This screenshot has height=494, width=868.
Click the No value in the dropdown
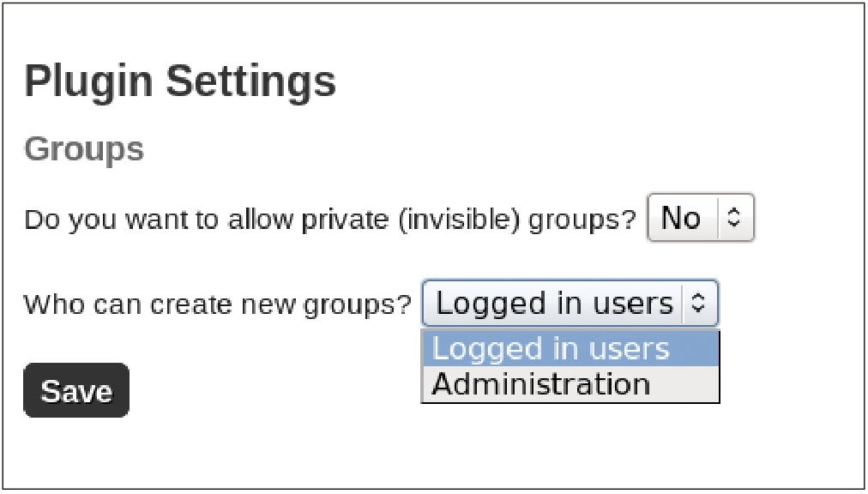(x=681, y=218)
